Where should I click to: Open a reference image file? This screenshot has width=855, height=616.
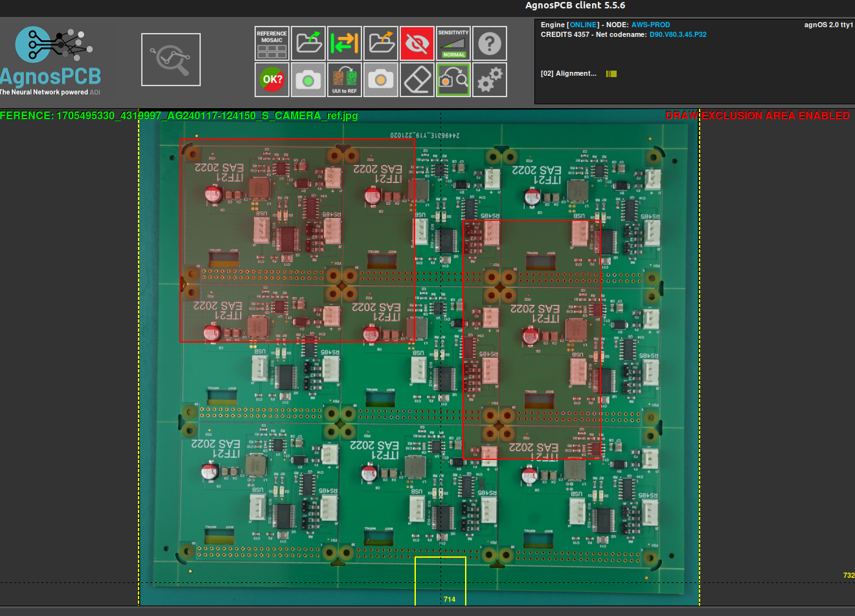[x=308, y=43]
